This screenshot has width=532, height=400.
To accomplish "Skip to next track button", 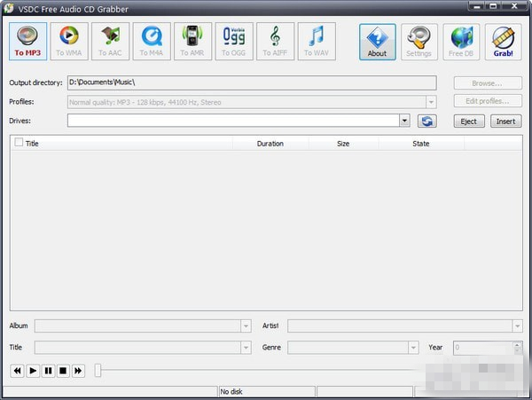I will click(x=78, y=371).
